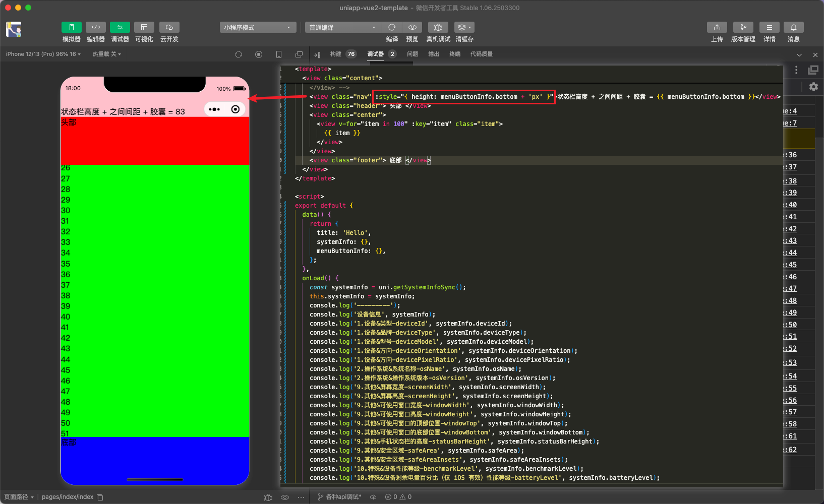Switch to the 代码质量 tab

coord(482,54)
